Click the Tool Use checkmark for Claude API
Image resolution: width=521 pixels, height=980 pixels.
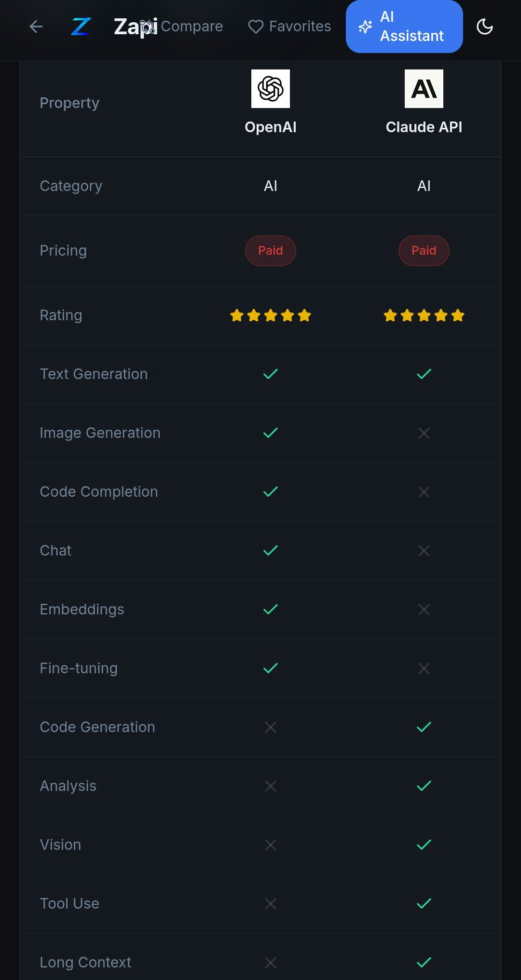point(424,903)
